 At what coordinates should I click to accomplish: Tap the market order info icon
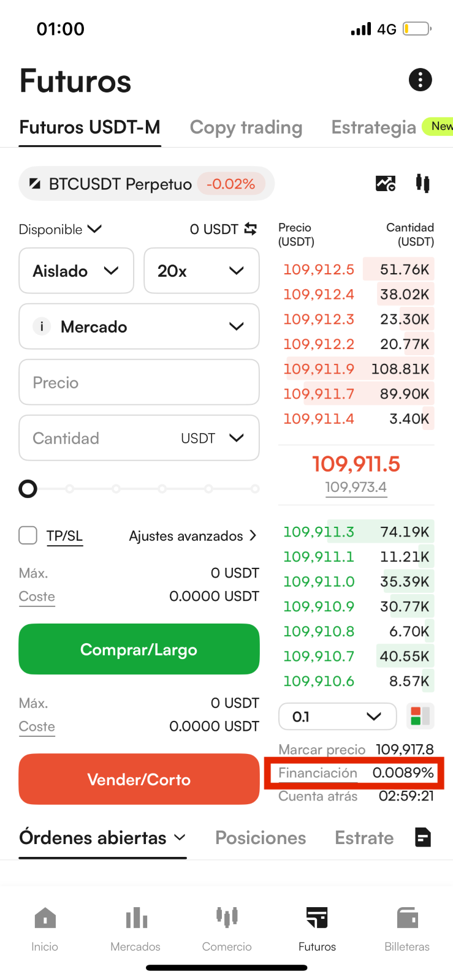pyautogui.click(x=42, y=326)
